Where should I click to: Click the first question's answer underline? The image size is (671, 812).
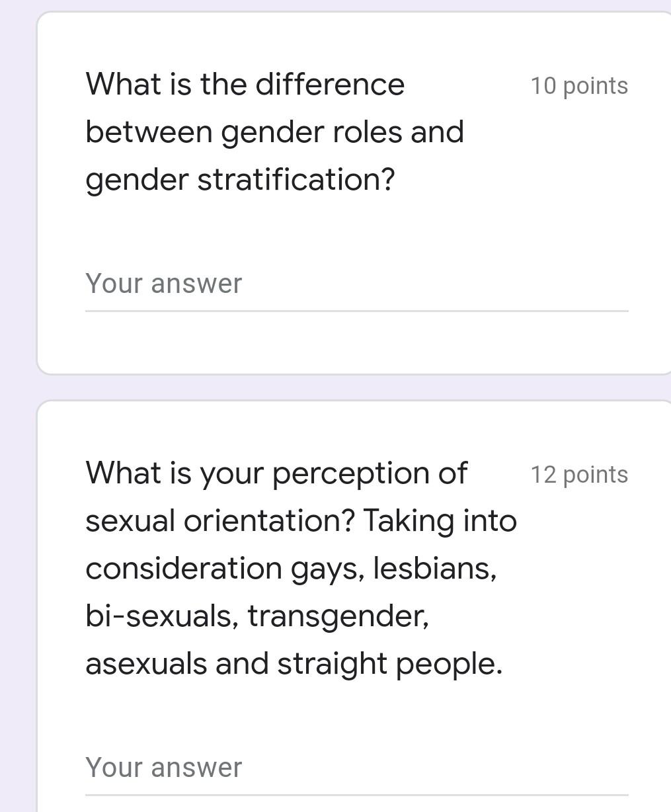click(356, 309)
